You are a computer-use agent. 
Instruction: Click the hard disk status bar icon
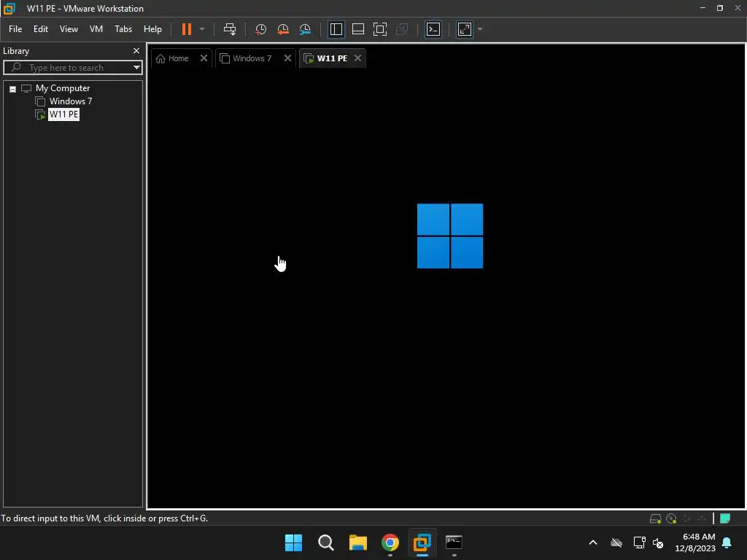[656, 518]
